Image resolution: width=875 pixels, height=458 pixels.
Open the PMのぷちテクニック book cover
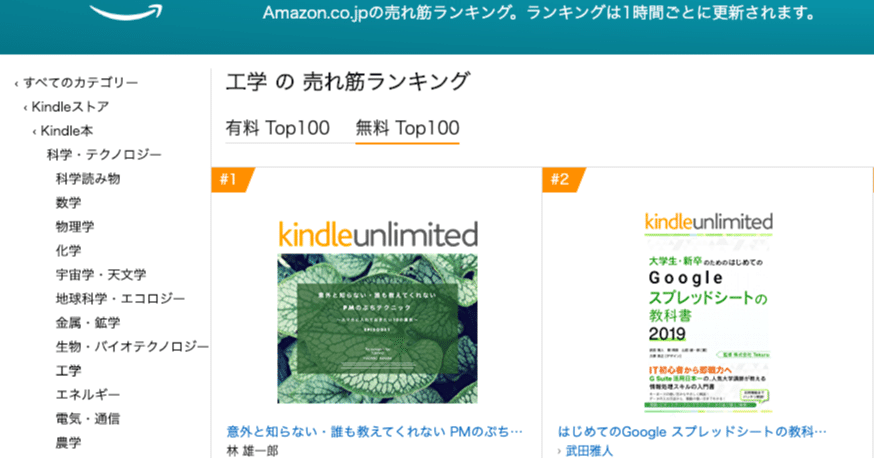(378, 312)
